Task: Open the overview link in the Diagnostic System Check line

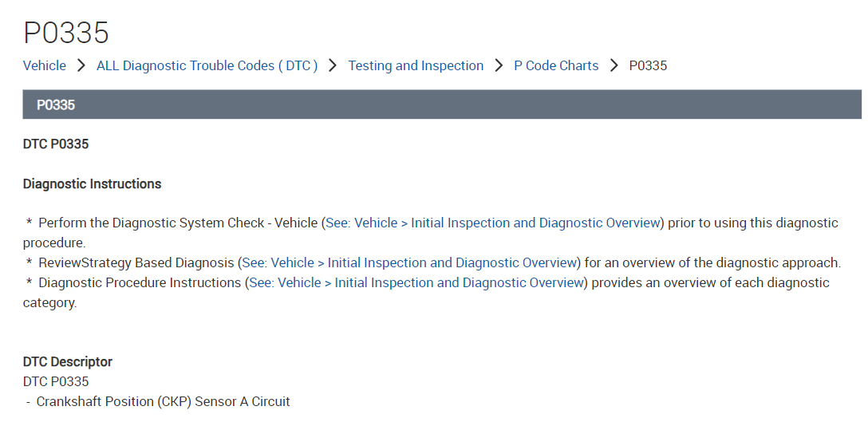Action: pyautogui.click(x=493, y=223)
